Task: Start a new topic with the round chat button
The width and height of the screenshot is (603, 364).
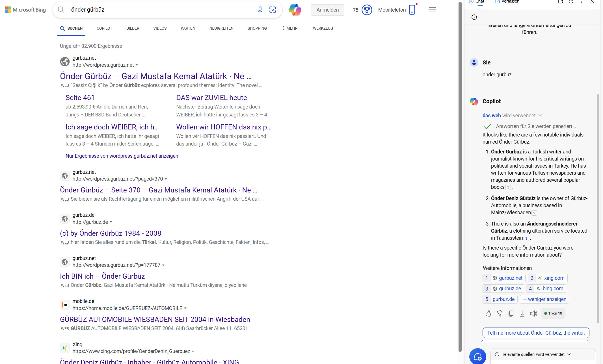Action: [477, 356]
